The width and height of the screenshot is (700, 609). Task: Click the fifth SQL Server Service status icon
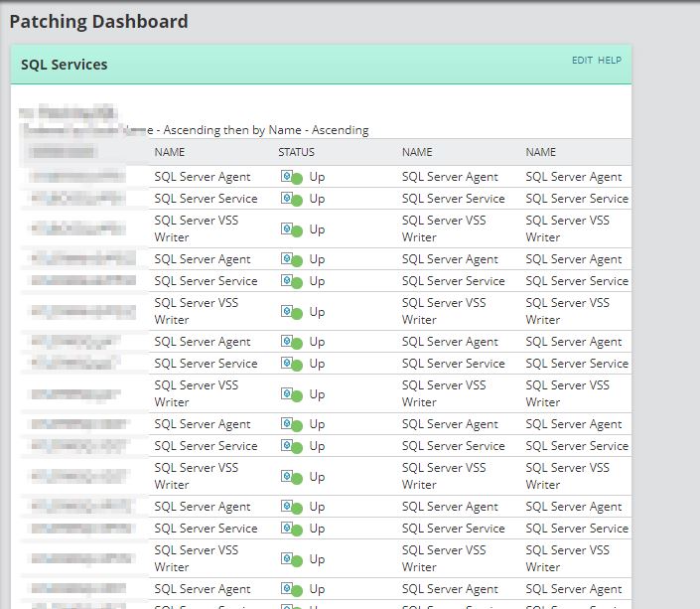292,529
